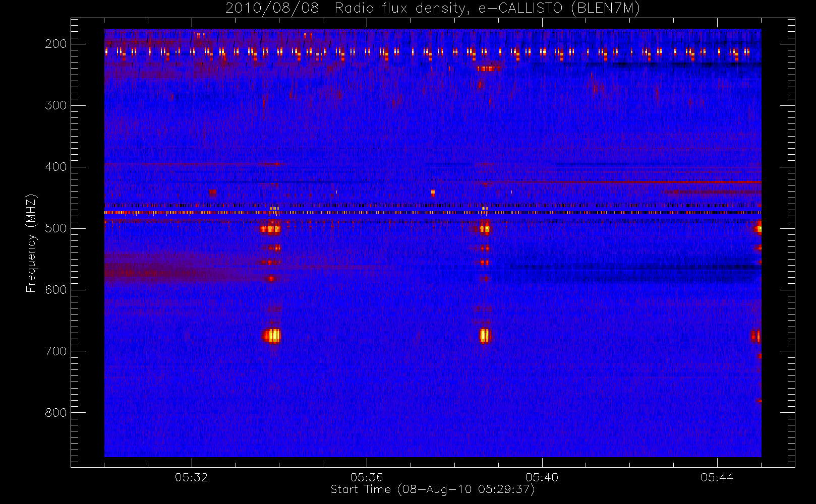
Task: Click the 800 frequency axis label
Action: tap(56, 413)
